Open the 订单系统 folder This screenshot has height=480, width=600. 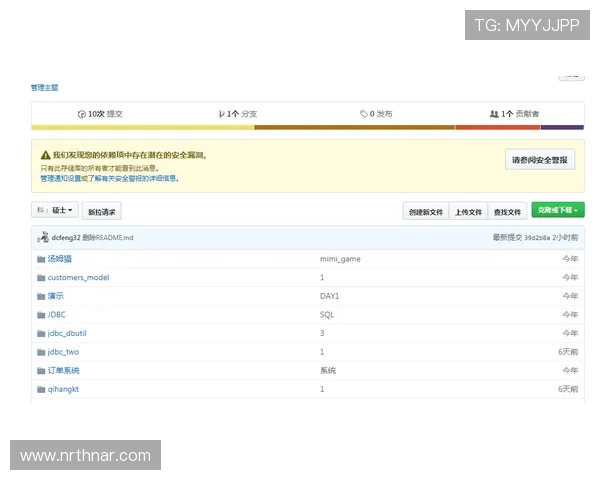pos(63,371)
